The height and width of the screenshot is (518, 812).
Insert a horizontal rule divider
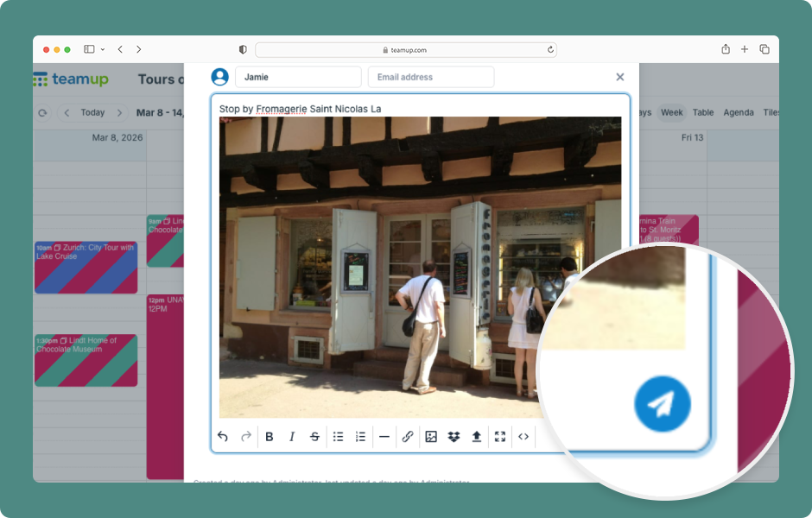coord(384,436)
